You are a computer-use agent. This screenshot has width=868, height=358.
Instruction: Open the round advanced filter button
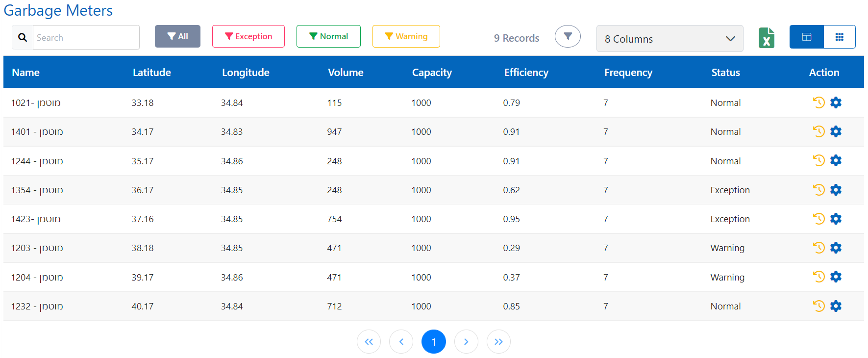568,36
